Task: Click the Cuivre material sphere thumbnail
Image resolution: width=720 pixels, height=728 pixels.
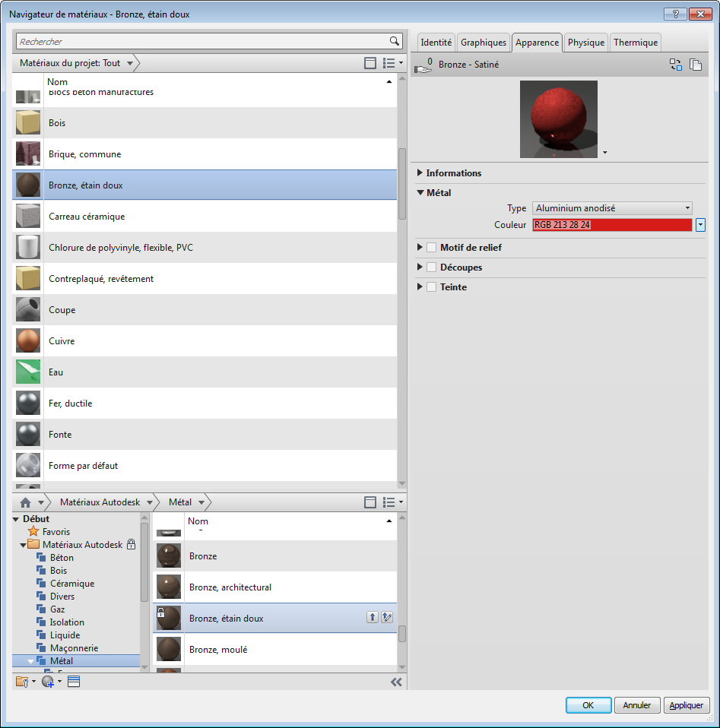Action: (x=28, y=340)
